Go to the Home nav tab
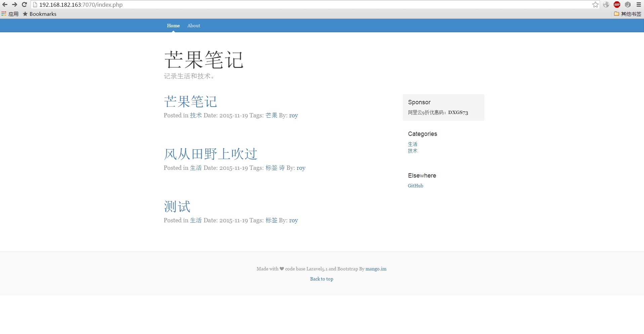Image resolution: width=644 pixels, height=334 pixels. pos(173,26)
